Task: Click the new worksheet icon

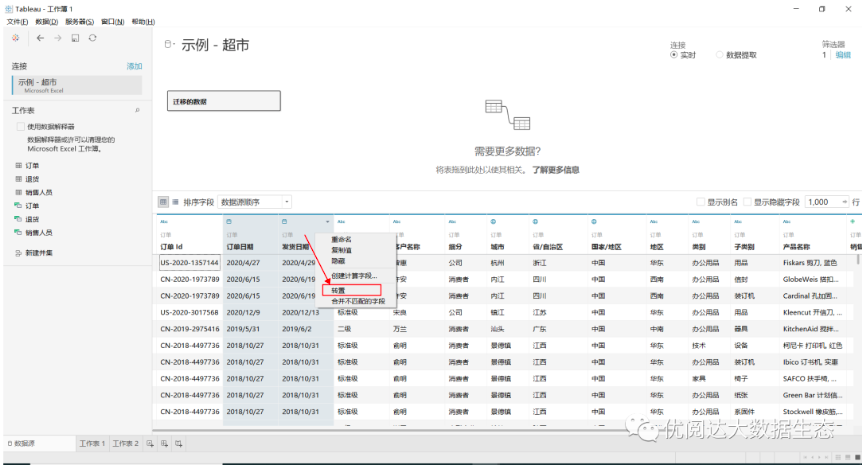Action: 150,443
